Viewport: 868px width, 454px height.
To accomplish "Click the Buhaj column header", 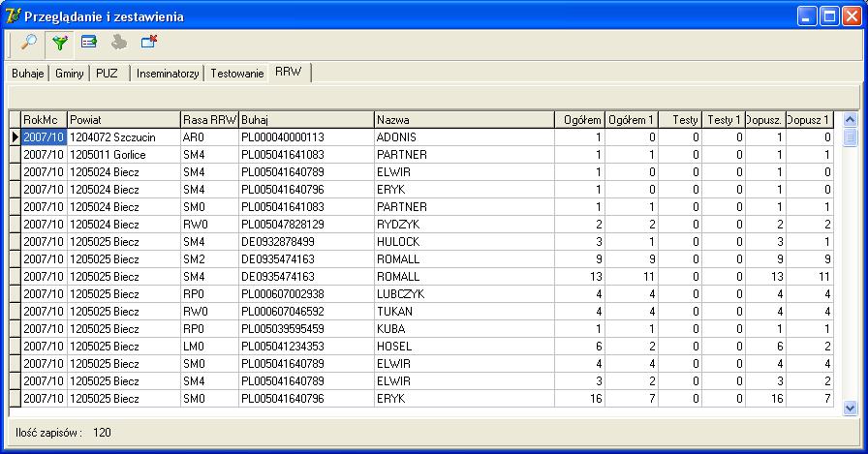I will pyautogui.click(x=307, y=120).
